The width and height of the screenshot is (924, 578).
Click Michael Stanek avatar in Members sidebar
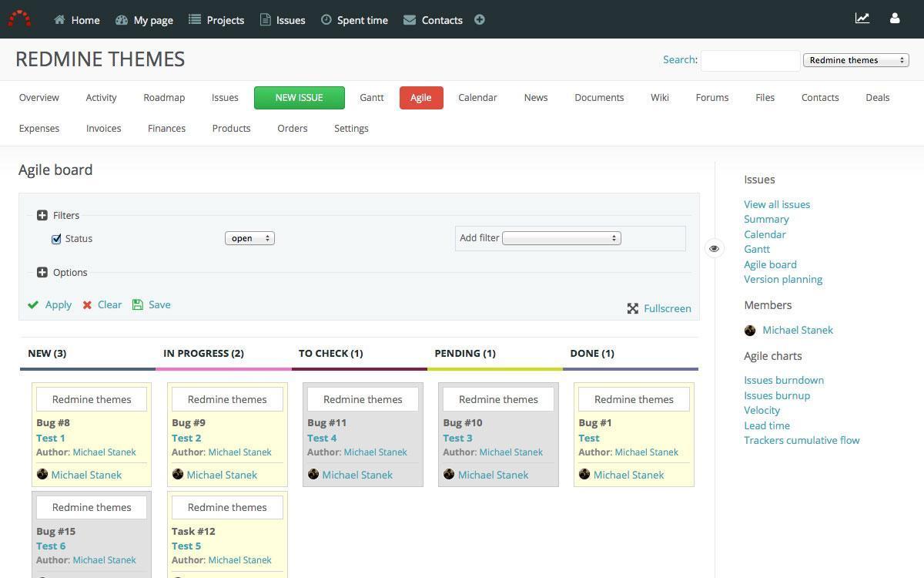[x=750, y=331]
